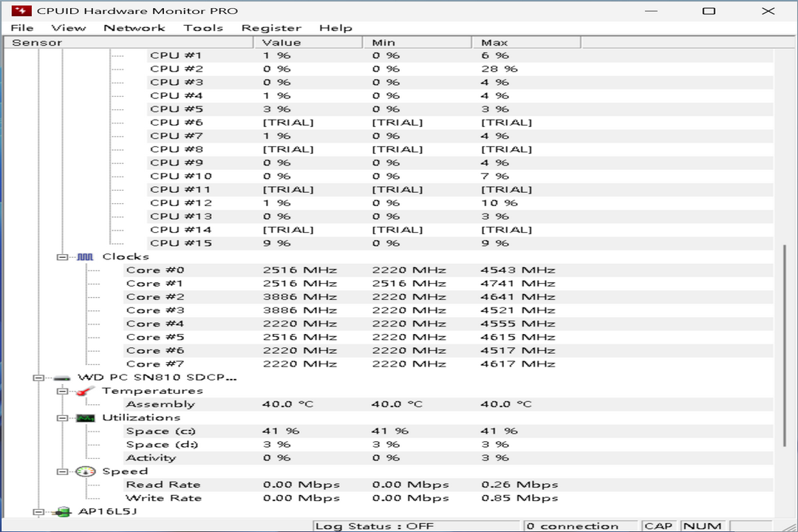The height and width of the screenshot is (532, 798).
Task: Toggle the NUM indicator in the status bar
Action: 701,525
